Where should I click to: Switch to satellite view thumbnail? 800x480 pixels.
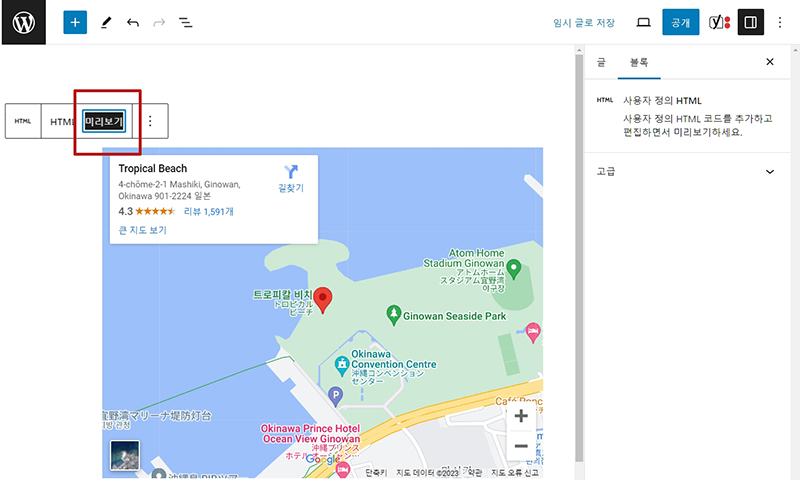pyautogui.click(x=125, y=455)
